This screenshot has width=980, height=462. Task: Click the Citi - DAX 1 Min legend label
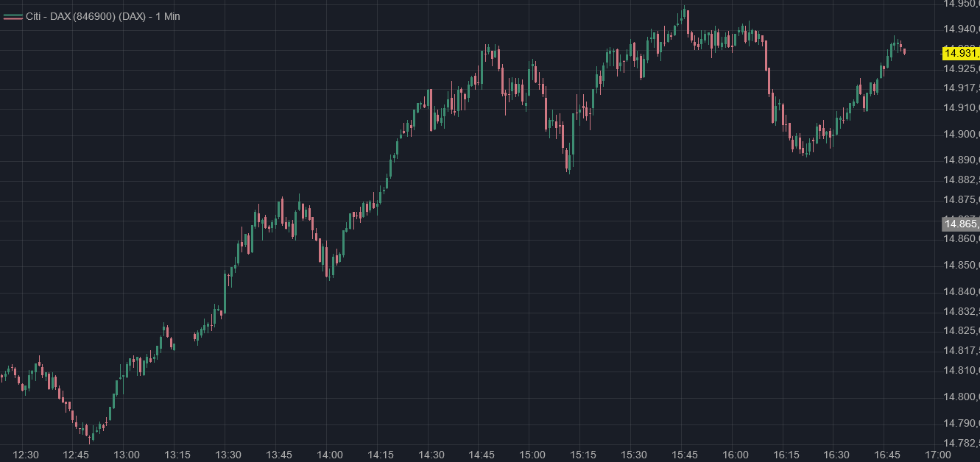pos(102,16)
